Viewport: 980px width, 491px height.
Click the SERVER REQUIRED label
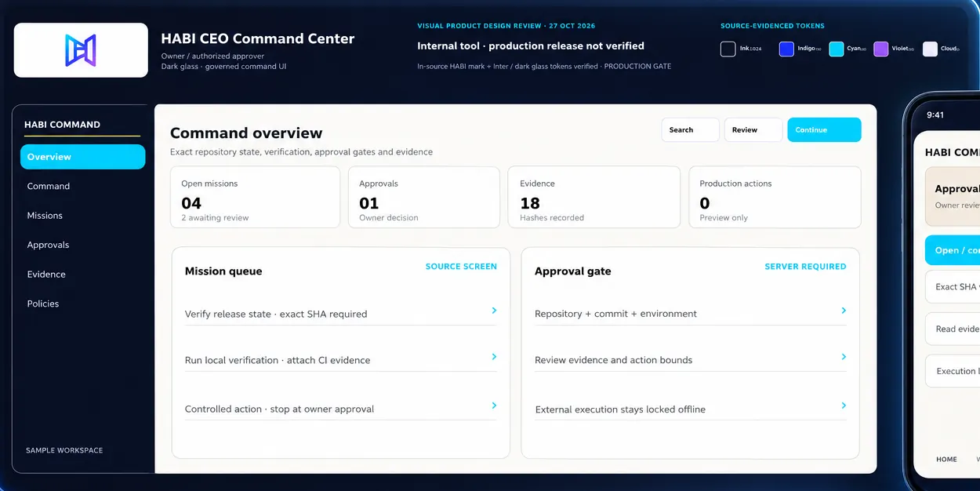tap(805, 267)
